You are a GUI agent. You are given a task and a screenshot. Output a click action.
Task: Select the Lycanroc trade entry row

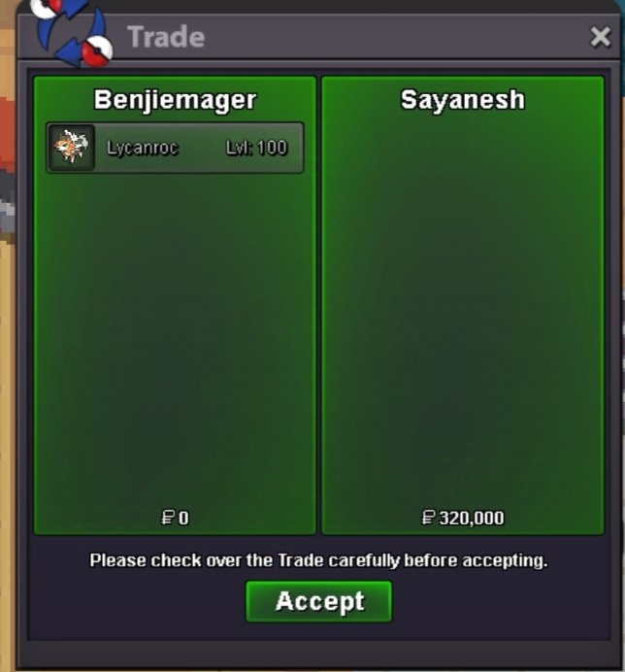tap(175, 148)
